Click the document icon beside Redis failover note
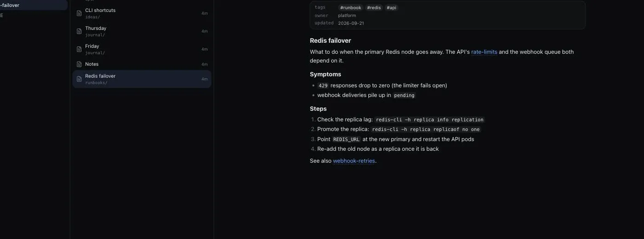Image resolution: width=644 pixels, height=239 pixels. pyautogui.click(x=79, y=79)
